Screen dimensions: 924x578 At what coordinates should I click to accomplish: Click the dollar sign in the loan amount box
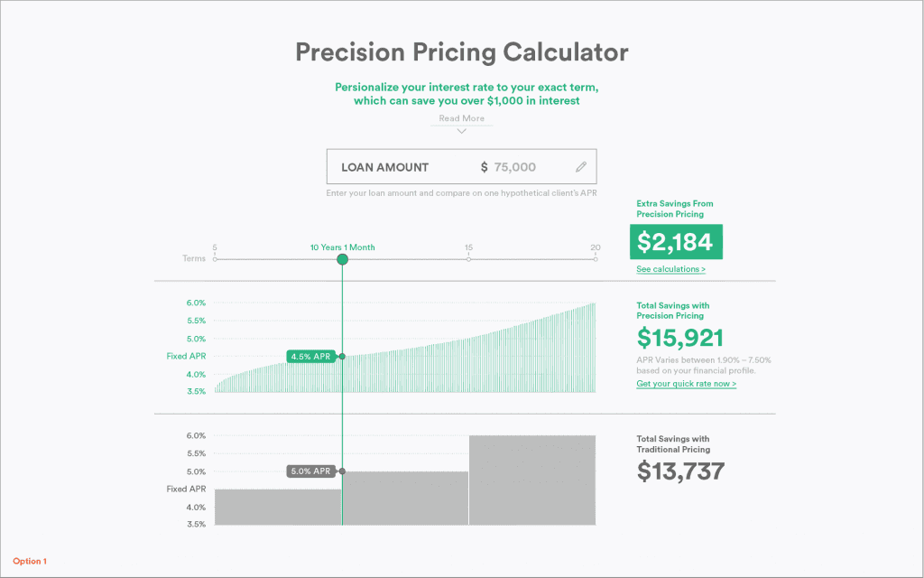[484, 166]
